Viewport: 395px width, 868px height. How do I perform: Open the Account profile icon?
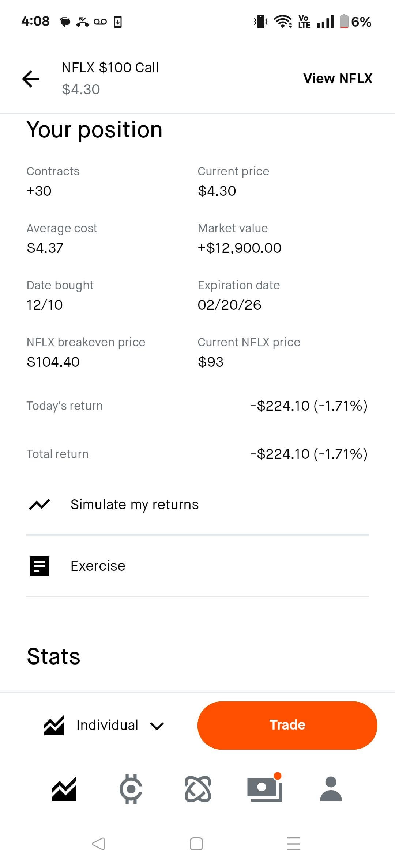[331, 789]
